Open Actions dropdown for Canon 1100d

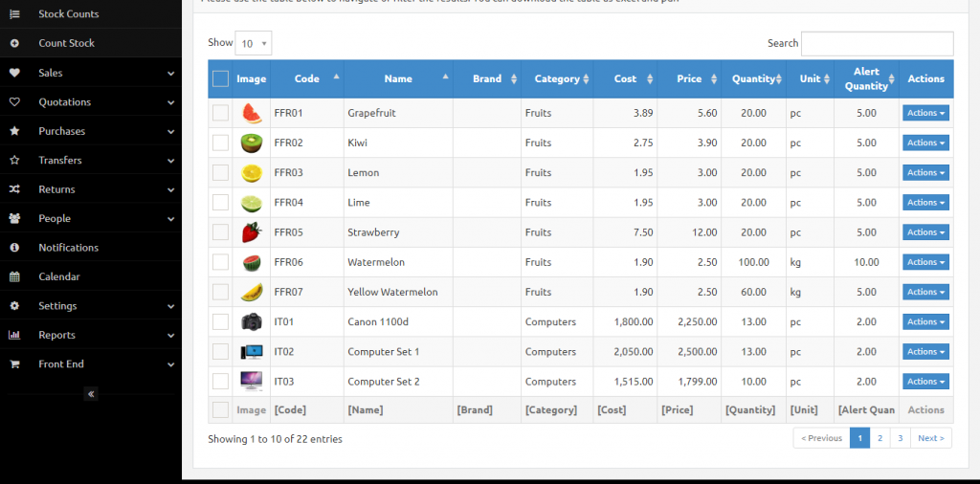click(925, 321)
